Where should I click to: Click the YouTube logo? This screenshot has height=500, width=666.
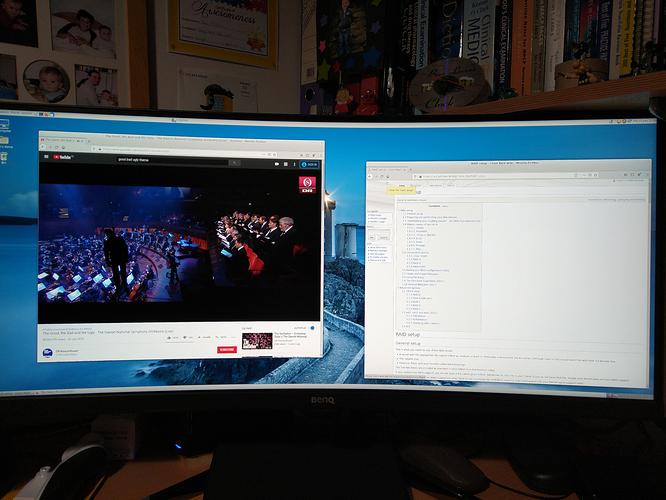pos(63,157)
